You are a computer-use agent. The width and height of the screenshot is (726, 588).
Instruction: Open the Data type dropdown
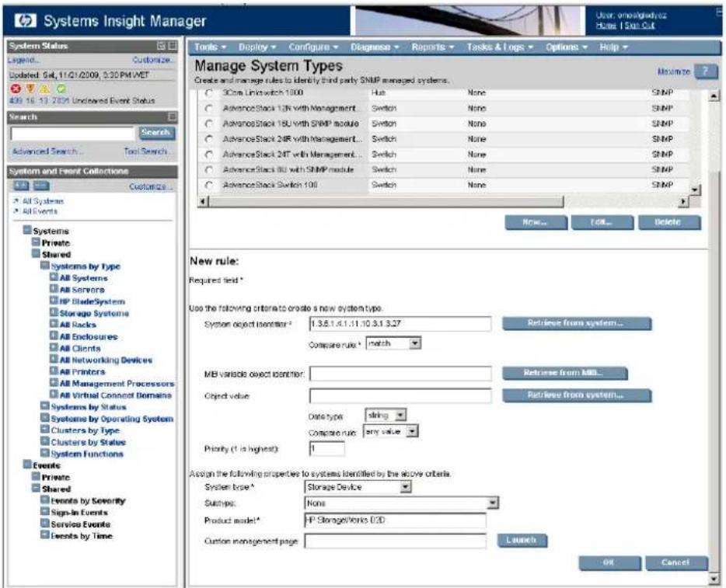401,415
